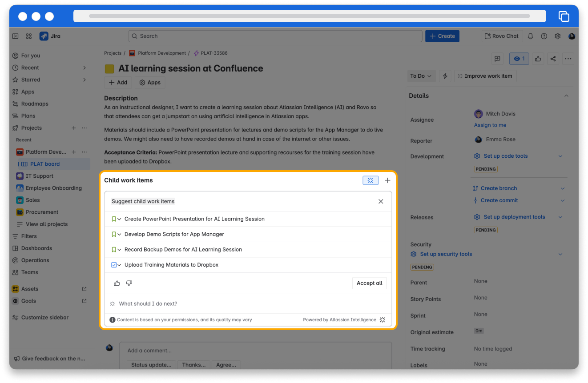Viewport: 588px width, 383px height.
Task: Expand the Set up security tools chevron
Action: pos(560,254)
